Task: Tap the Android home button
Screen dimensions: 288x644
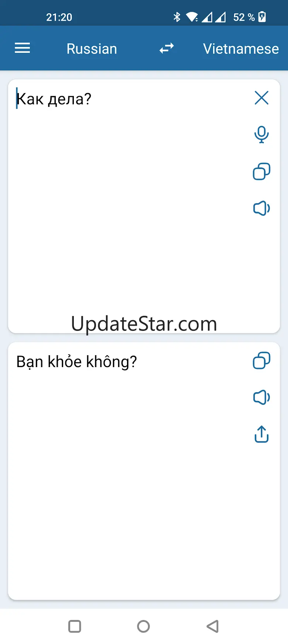Action: click(x=143, y=626)
